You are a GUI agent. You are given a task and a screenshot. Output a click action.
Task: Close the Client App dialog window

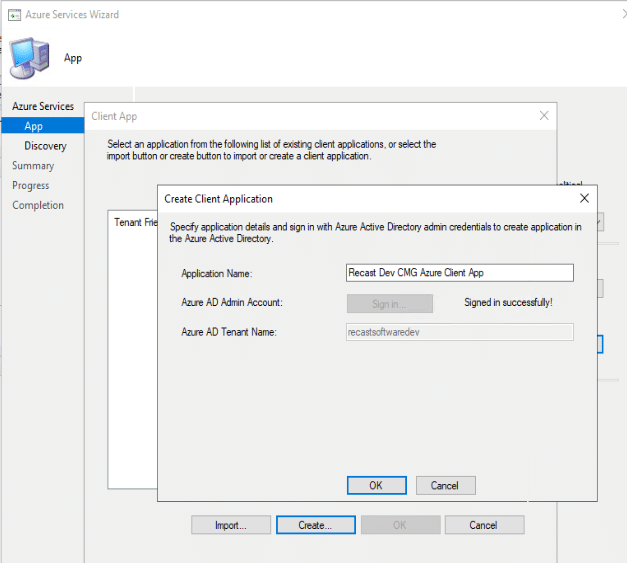(x=544, y=116)
